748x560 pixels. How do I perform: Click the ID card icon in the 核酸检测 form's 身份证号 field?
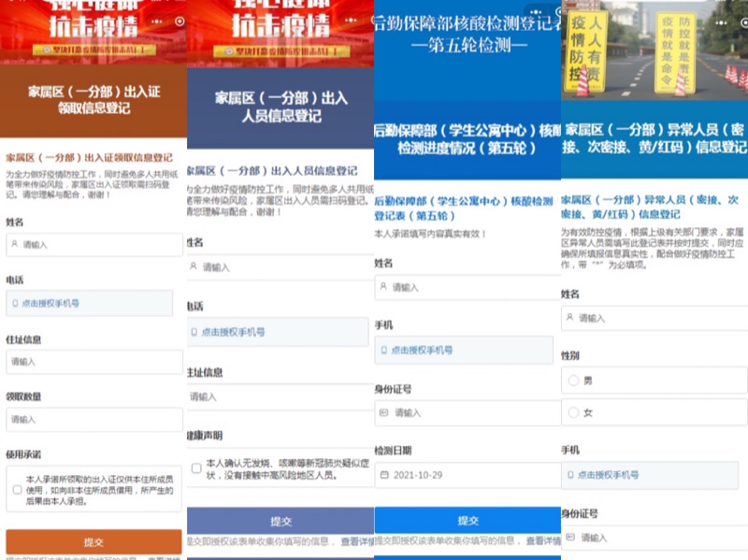coord(384,412)
